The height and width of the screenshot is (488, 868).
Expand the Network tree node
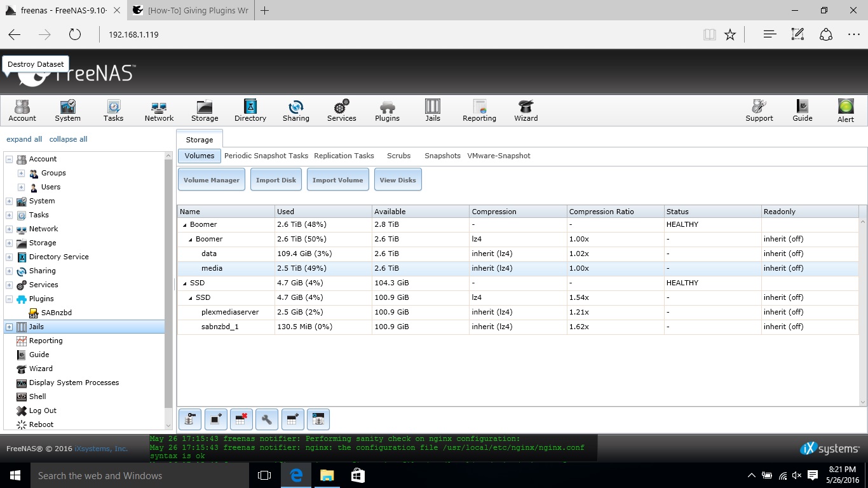(9, 229)
